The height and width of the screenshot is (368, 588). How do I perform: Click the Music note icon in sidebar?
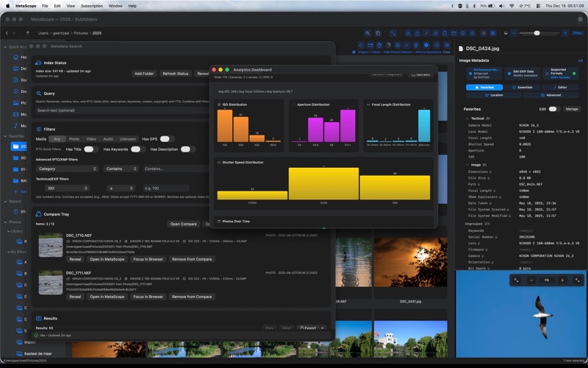click(x=15, y=125)
